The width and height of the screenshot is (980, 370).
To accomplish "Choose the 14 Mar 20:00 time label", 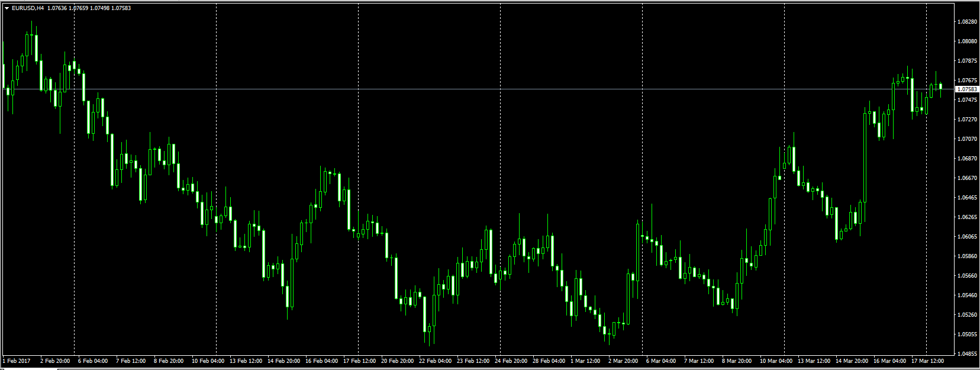I will (852, 361).
